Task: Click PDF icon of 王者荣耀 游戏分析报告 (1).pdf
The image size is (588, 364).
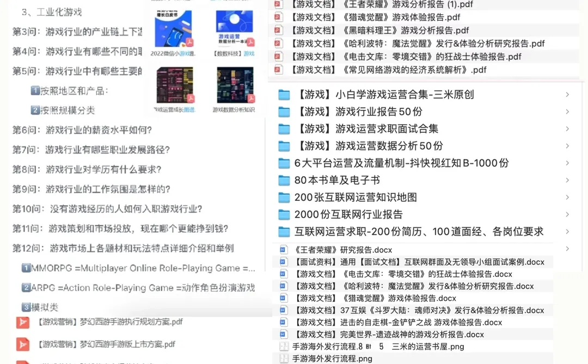Action: click(278, 4)
